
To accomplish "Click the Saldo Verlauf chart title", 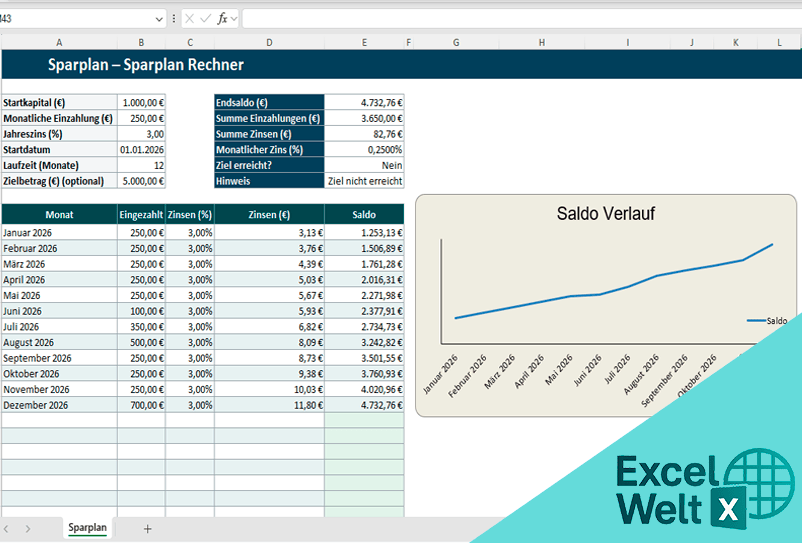I will (606, 213).
